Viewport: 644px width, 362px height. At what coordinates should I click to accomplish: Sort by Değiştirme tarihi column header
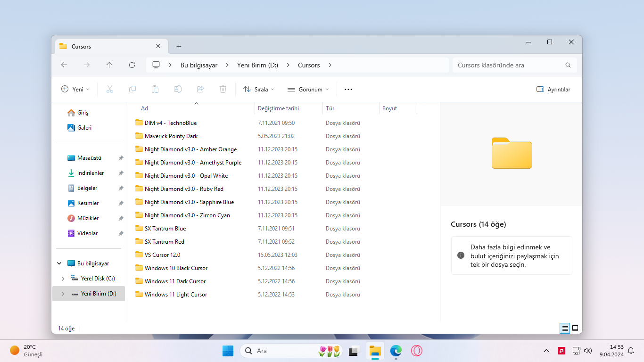pyautogui.click(x=278, y=108)
